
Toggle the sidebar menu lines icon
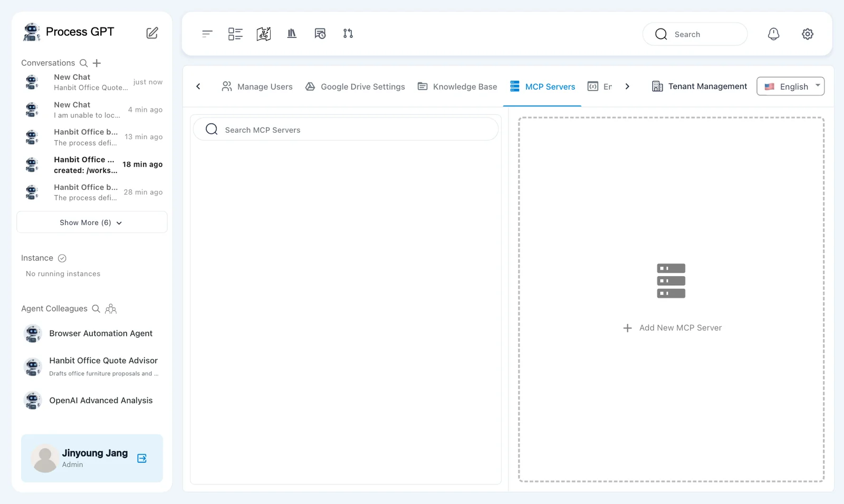tap(207, 34)
